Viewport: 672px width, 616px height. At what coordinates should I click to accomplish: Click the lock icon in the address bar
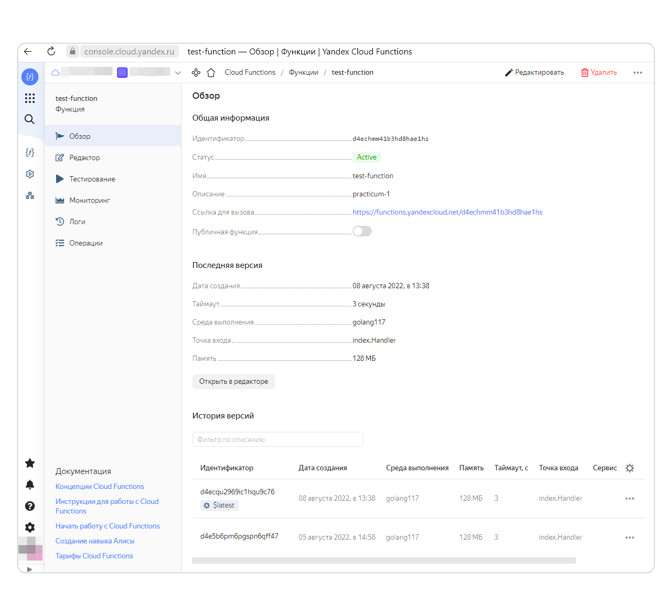pyautogui.click(x=73, y=51)
